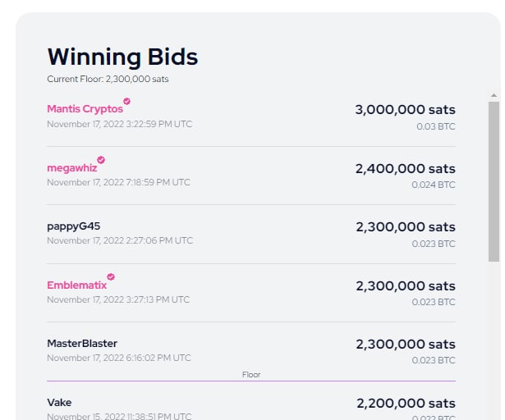Click the 0.03 BTC value
Viewport: 505px width, 420px height.
click(x=436, y=126)
